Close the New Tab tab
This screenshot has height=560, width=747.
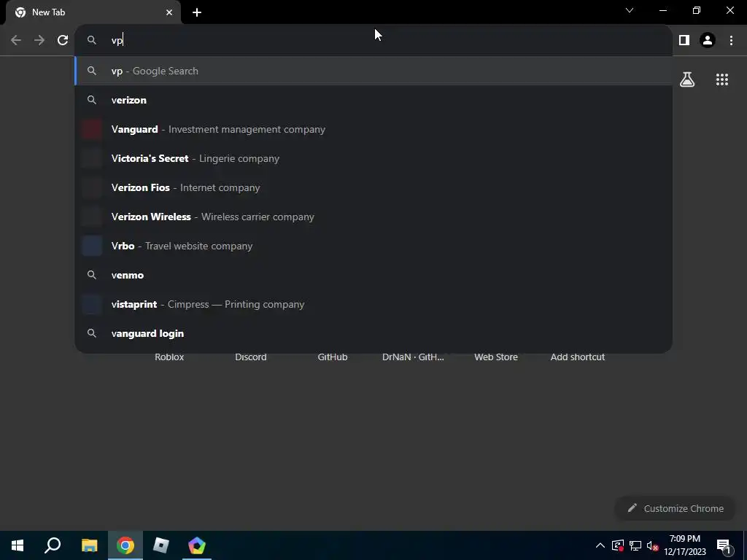tap(169, 12)
